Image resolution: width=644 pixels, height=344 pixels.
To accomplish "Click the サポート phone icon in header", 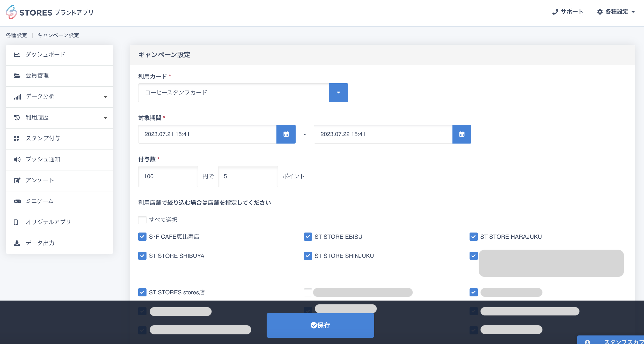I will click(x=554, y=12).
